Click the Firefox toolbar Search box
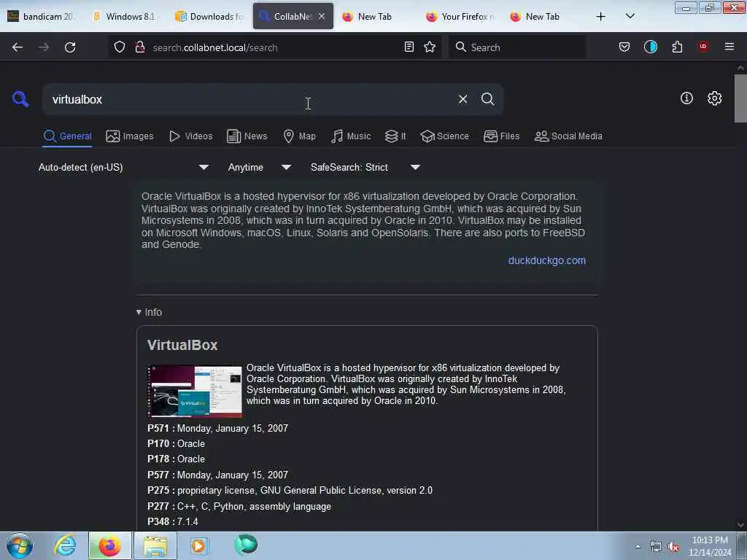 pos(517,47)
